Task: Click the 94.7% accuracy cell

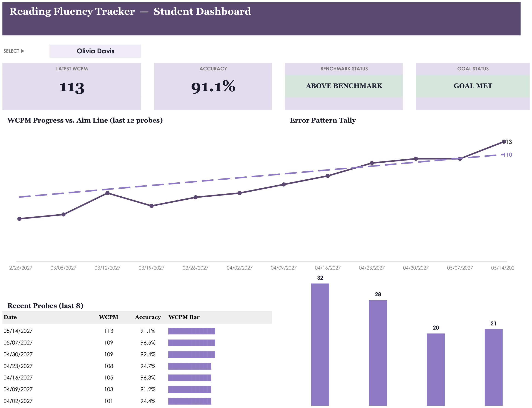Action: click(x=148, y=366)
